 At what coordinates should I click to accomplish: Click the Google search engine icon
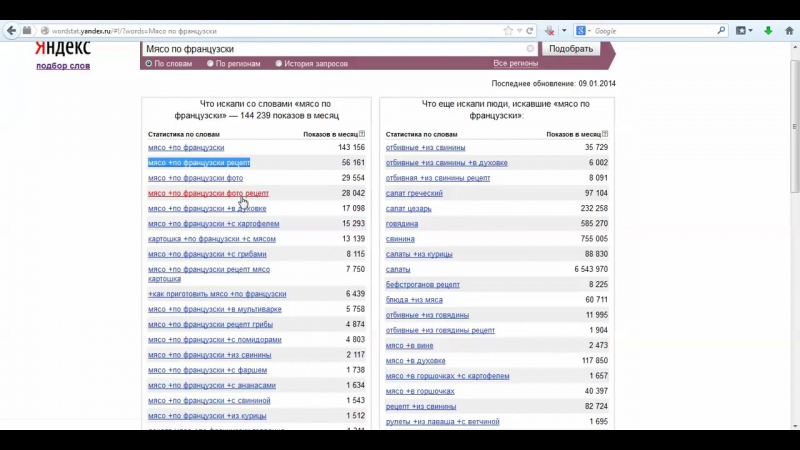click(581, 31)
